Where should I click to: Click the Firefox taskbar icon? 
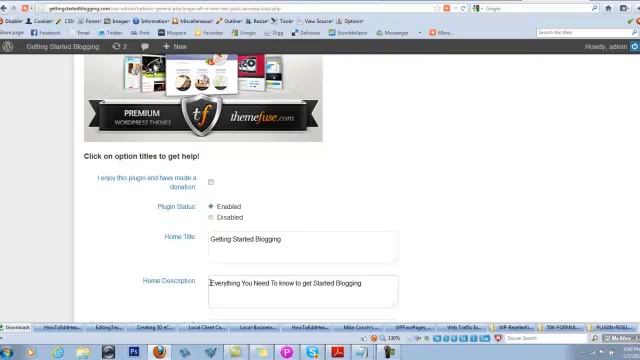click(159, 352)
